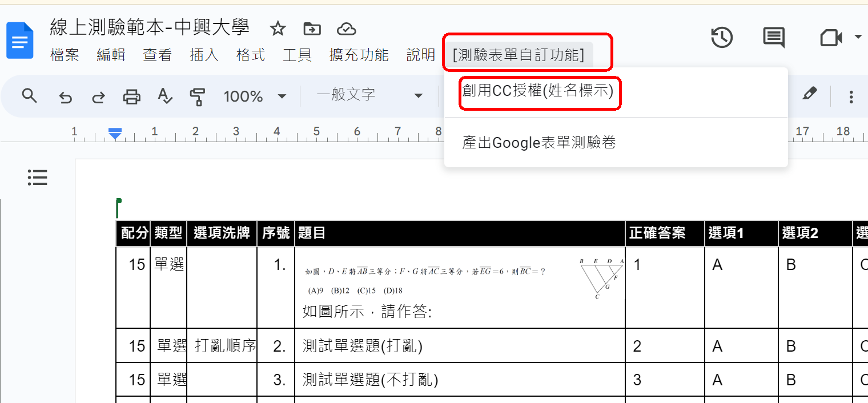Click the redo arrow icon

pos(98,97)
